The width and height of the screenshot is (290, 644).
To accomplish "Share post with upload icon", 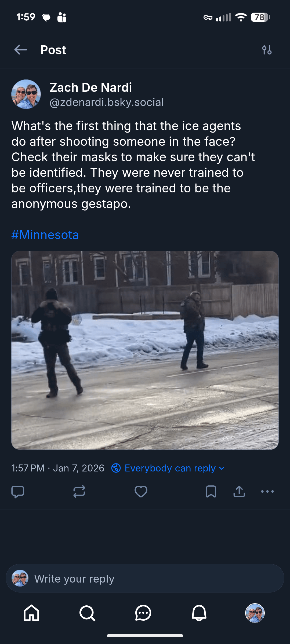I will tap(239, 492).
